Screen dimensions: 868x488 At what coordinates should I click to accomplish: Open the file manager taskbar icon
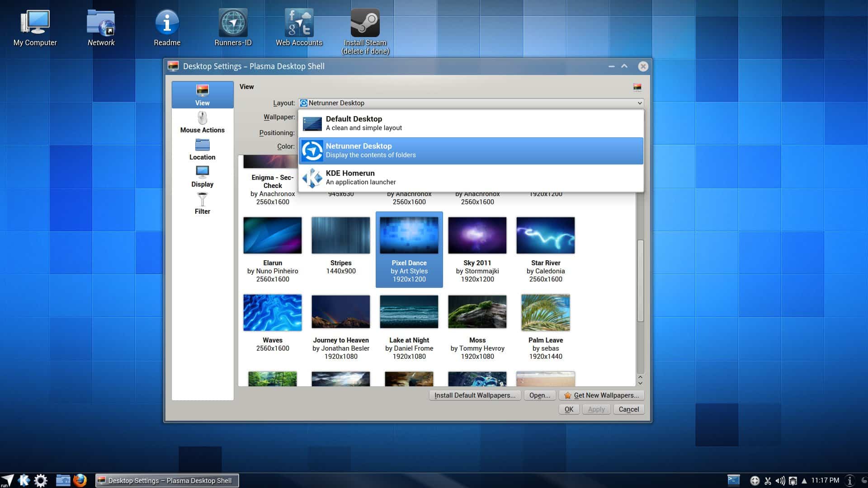tap(63, 480)
